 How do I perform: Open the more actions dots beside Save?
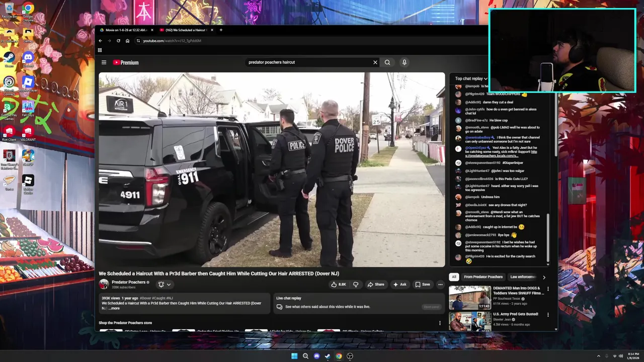[x=440, y=285]
